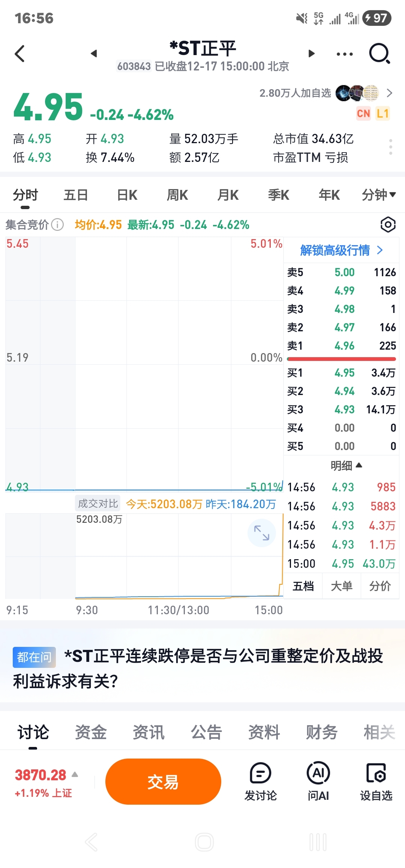
Task: Tap the 成交对比 label
Action: click(x=98, y=504)
